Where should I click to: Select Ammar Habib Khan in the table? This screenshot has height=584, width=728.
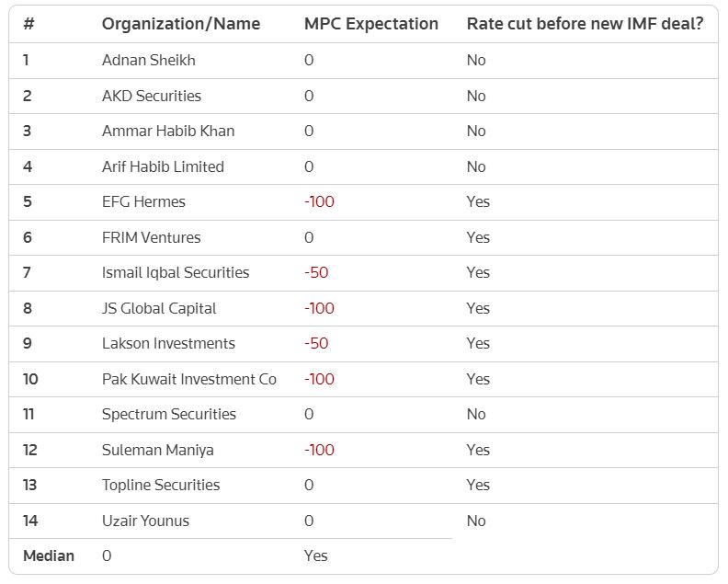[x=167, y=131]
